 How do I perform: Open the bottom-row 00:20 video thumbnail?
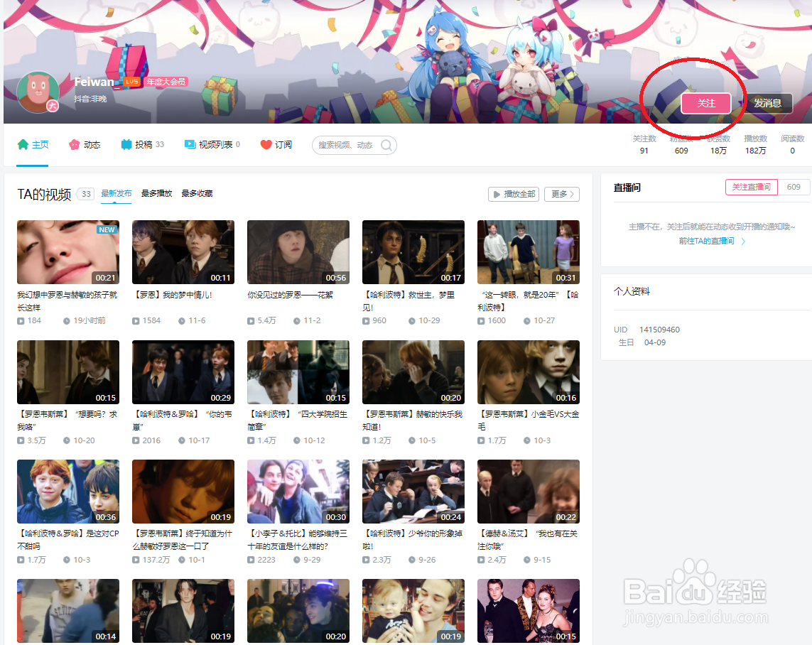[298, 611]
